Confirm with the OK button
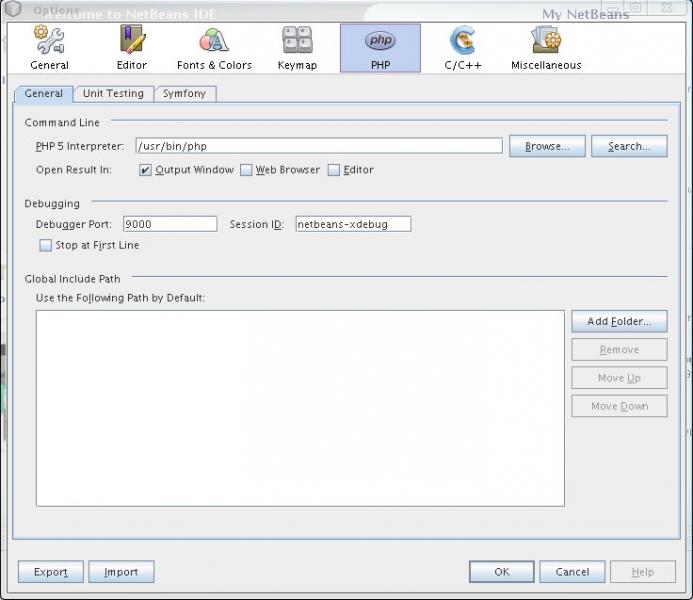The image size is (693, 600). tap(502, 572)
